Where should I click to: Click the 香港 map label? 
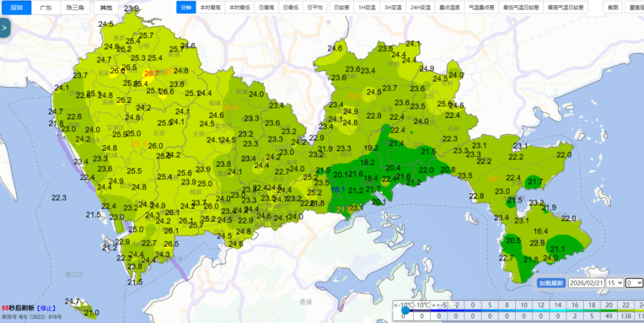pyautogui.click(x=306, y=302)
